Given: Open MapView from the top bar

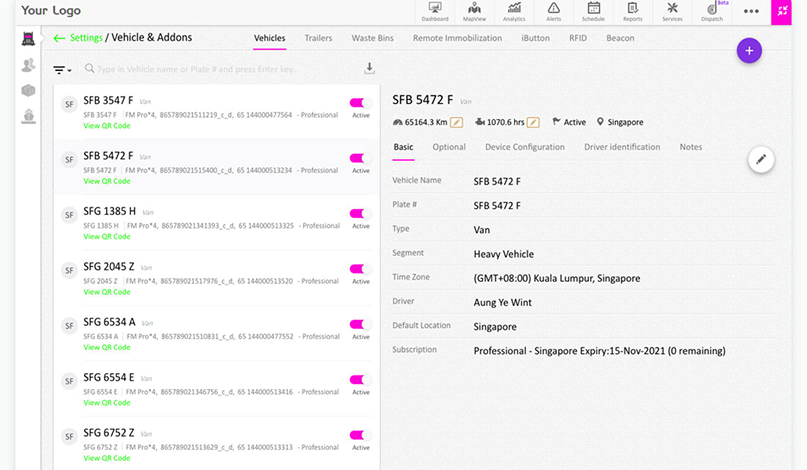Looking at the screenshot, I should coord(474,11).
